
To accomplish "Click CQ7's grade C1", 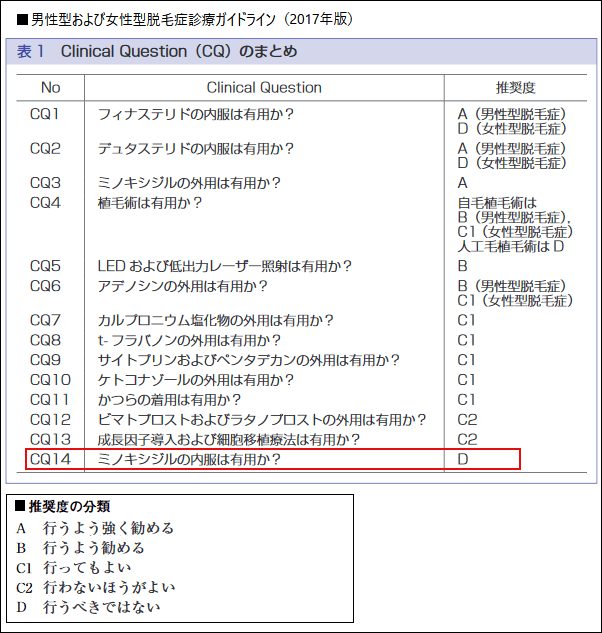I will 466,321.
